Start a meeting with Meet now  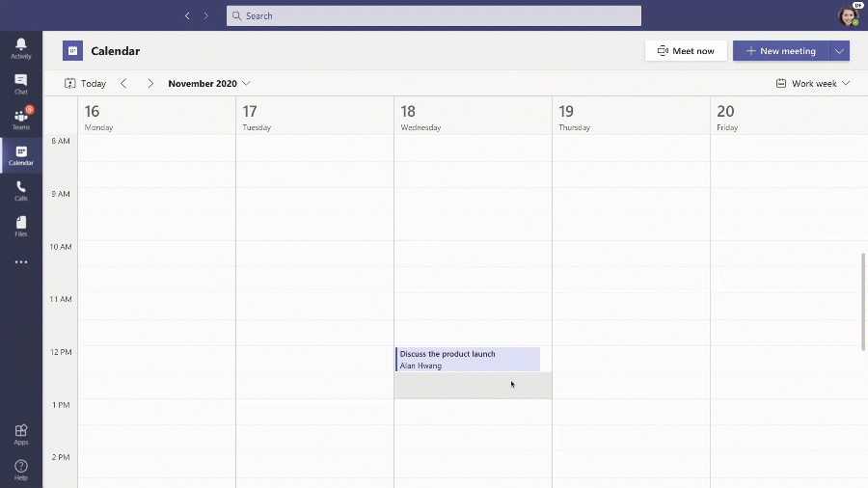click(686, 51)
